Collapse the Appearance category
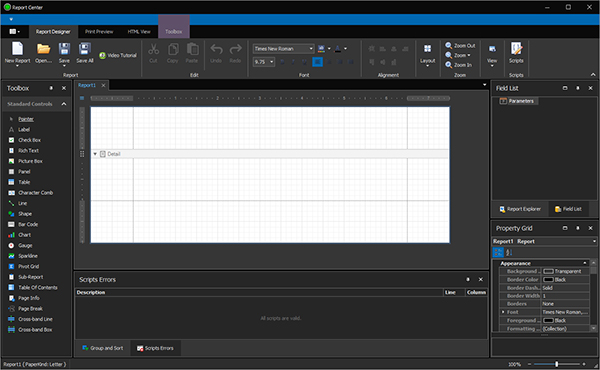The image size is (600, 370). [x=585, y=263]
